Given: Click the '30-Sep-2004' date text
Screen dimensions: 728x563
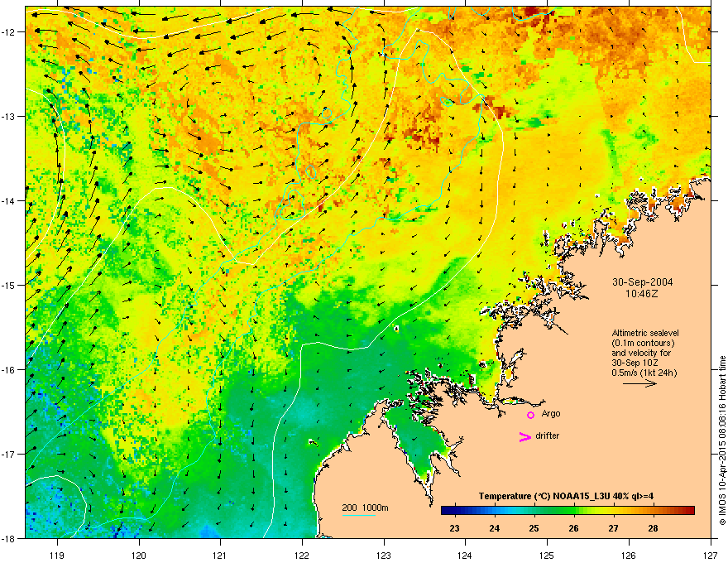Looking at the screenshot, I should (643, 282).
